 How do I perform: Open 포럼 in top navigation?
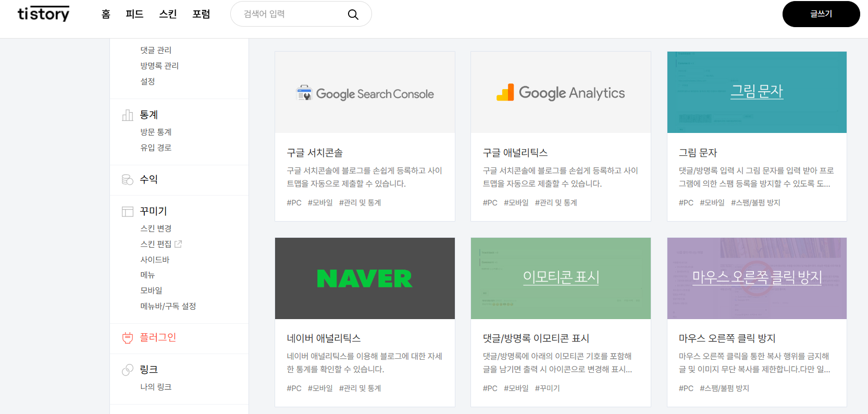coord(201,14)
